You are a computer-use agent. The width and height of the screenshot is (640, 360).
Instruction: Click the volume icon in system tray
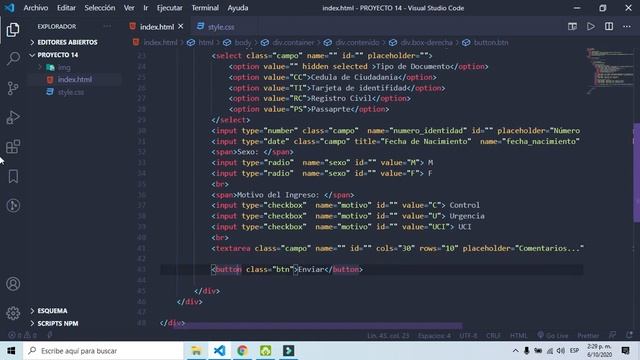coord(561,351)
